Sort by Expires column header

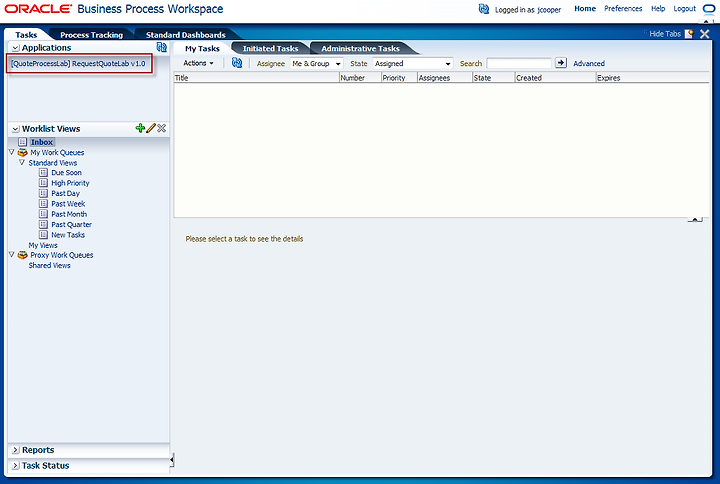(x=652, y=78)
